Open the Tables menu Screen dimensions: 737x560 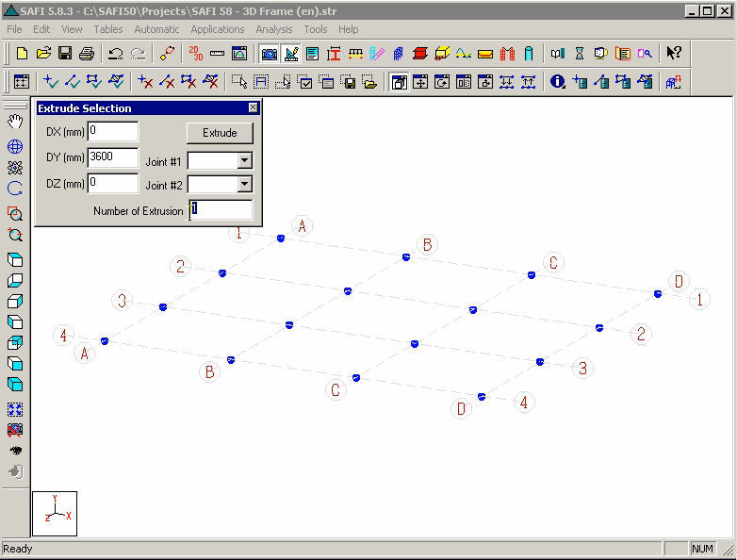point(108,29)
